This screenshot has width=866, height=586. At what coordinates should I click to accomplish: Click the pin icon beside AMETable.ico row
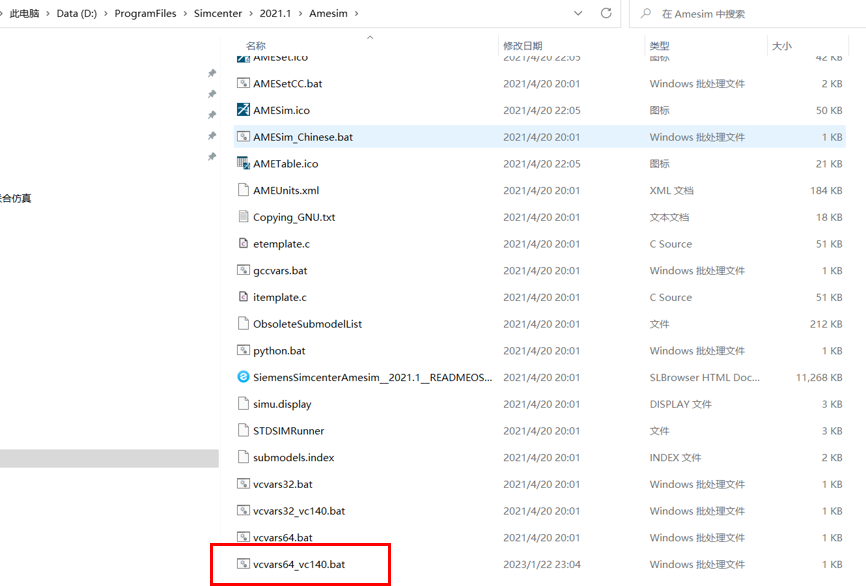(x=212, y=157)
